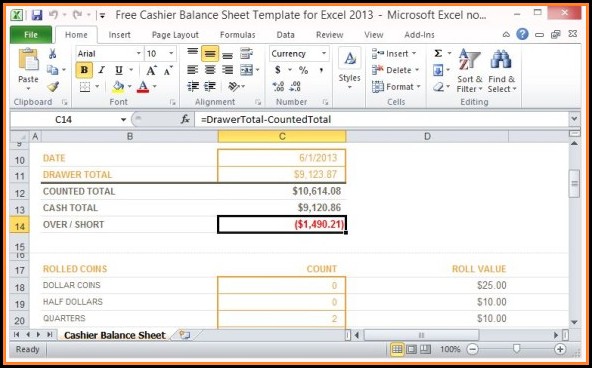Switch to the Data tab
Screen dimensions: 592x368
click(x=285, y=35)
